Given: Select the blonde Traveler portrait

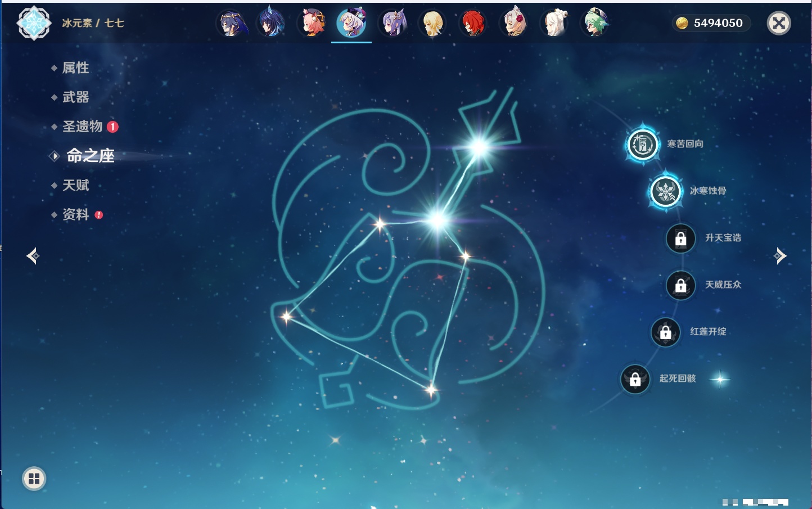Looking at the screenshot, I should tap(432, 24).
